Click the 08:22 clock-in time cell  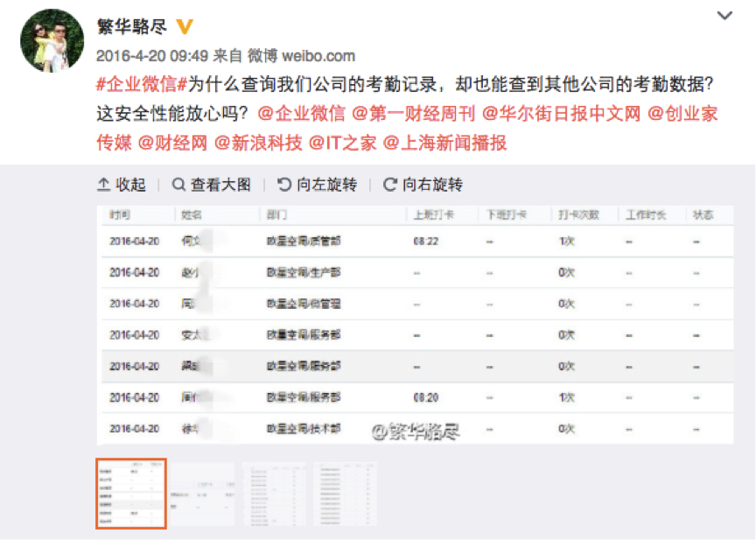[426, 241]
